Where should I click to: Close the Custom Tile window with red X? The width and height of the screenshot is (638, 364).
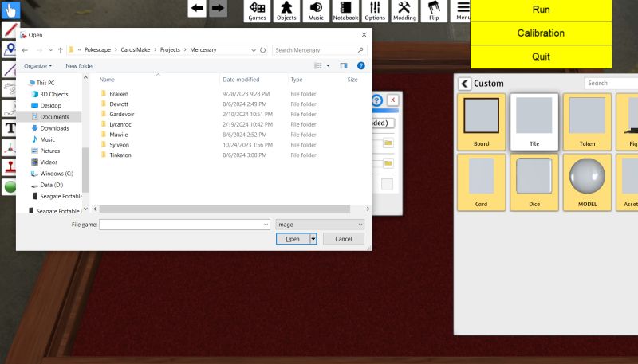[392, 100]
